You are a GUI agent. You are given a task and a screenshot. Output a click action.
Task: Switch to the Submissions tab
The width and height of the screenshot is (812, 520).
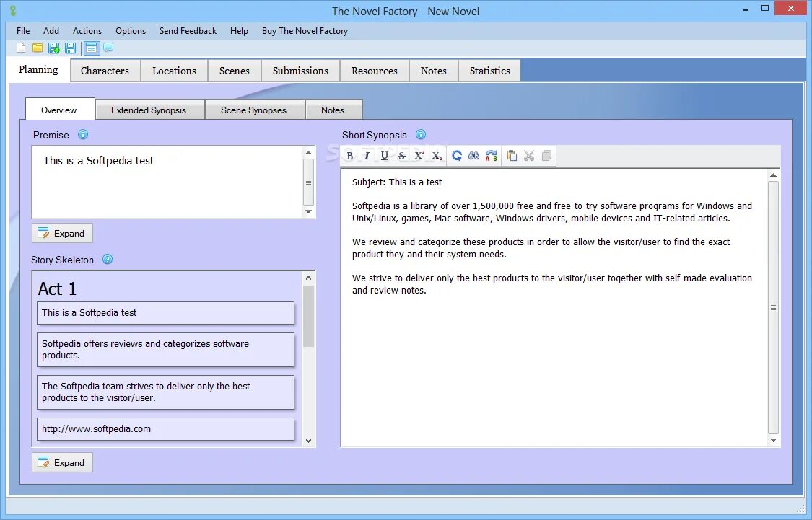300,71
